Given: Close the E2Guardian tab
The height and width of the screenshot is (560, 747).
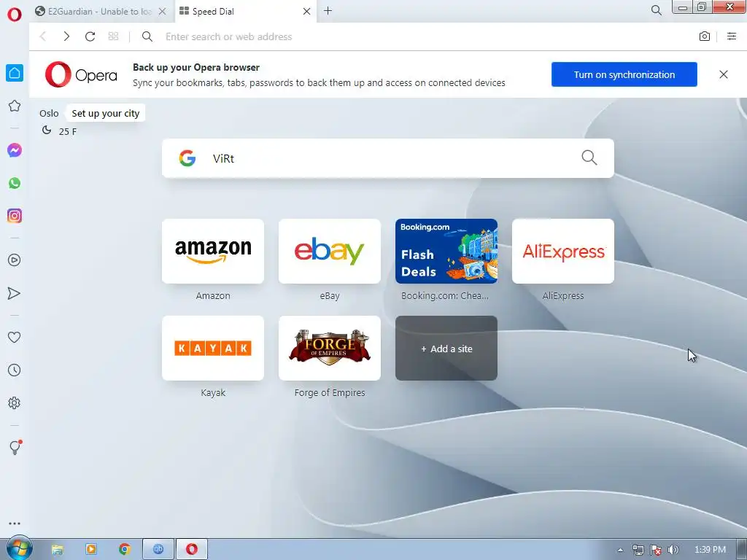Looking at the screenshot, I should [162, 12].
